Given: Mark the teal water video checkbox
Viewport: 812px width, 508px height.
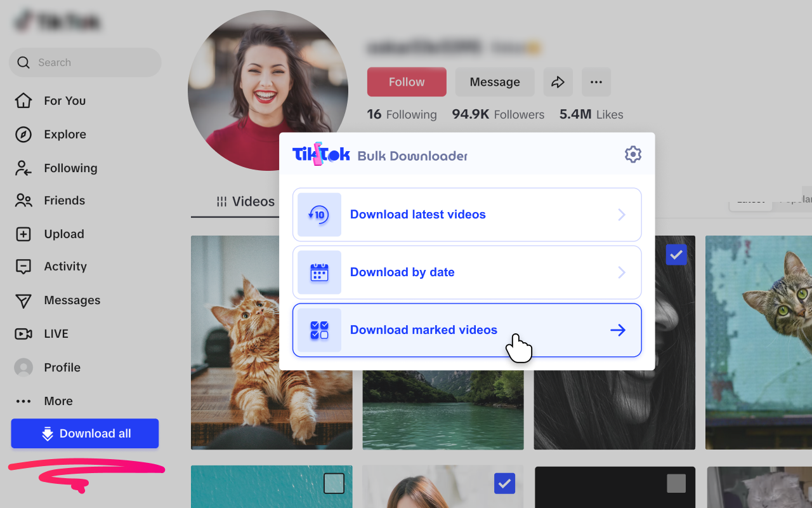Looking at the screenshot, I should coord(334,484).
